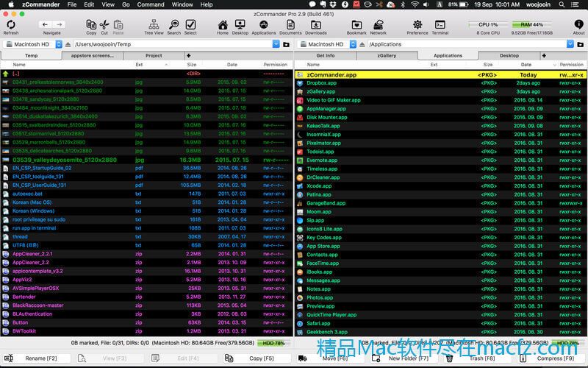Click View [F3] button
The height and width of the screenshot is (368, 588).
point(111,358)
